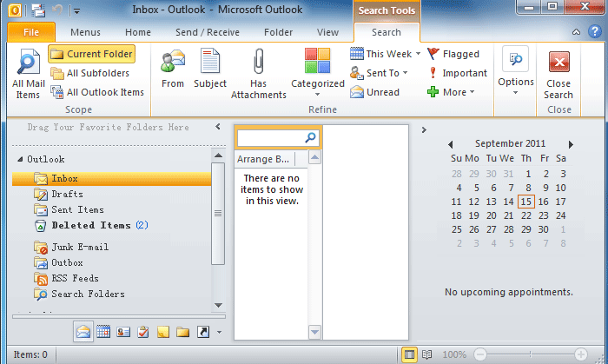Screen dimensions: 608x364
Task: Minimize the ribbon with the caret icon
Action: pos(576,32)
